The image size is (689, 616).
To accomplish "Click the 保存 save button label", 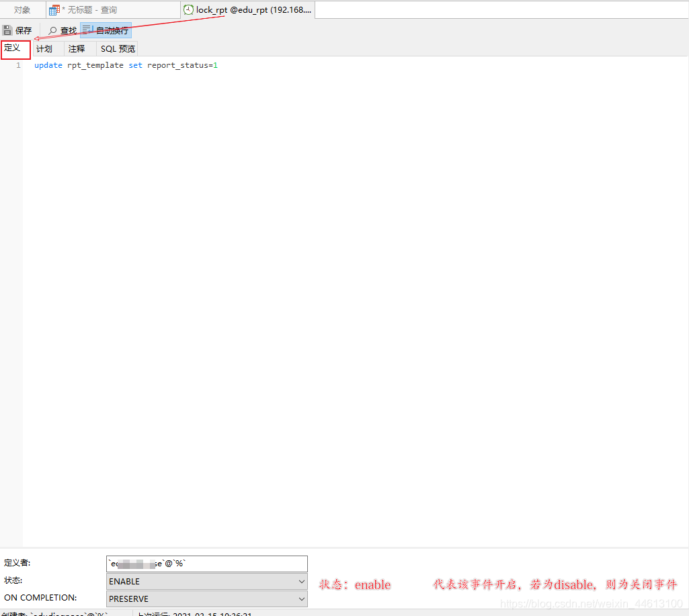I will point(24,31).
